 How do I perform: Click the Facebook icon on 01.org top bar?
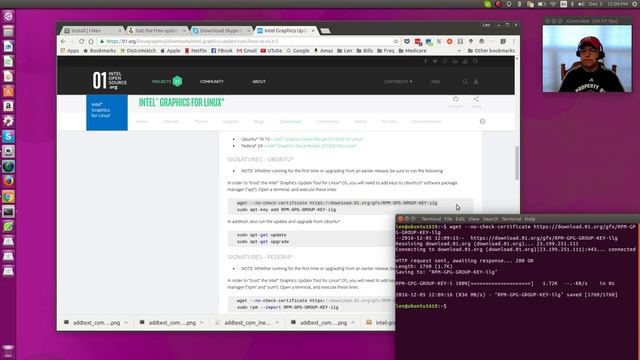tap(425, 61)
